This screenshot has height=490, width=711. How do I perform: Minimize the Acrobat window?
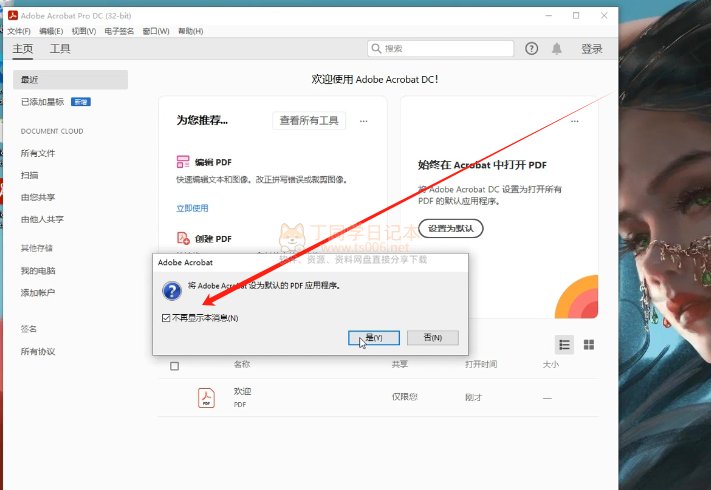pos(549,15)
